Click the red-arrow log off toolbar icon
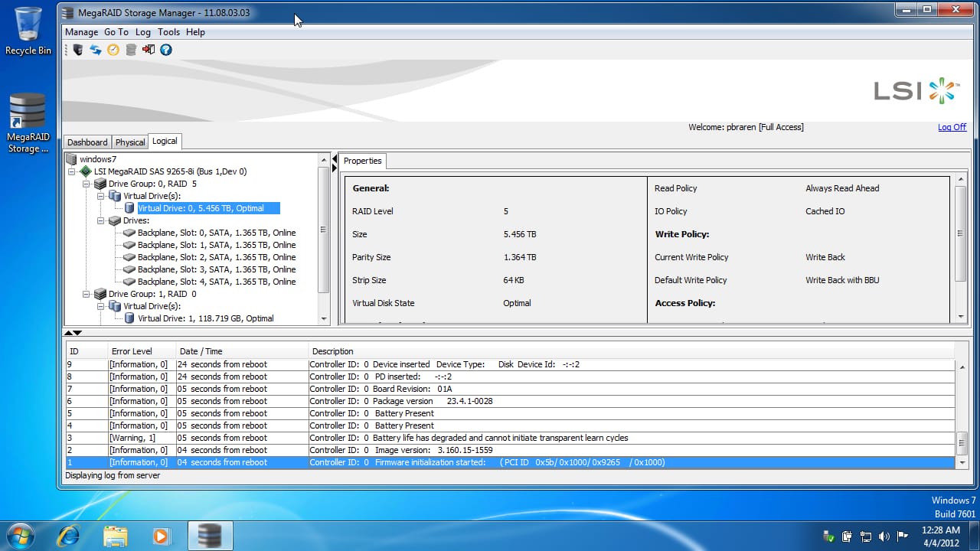Screen dimensions: 980x551 pos(149,50)
